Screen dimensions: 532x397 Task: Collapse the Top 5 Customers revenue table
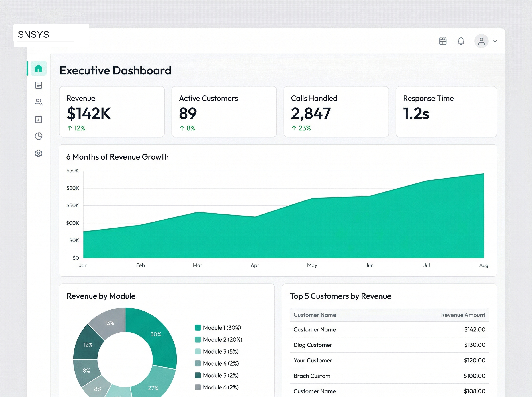click(x=340, y=296)
